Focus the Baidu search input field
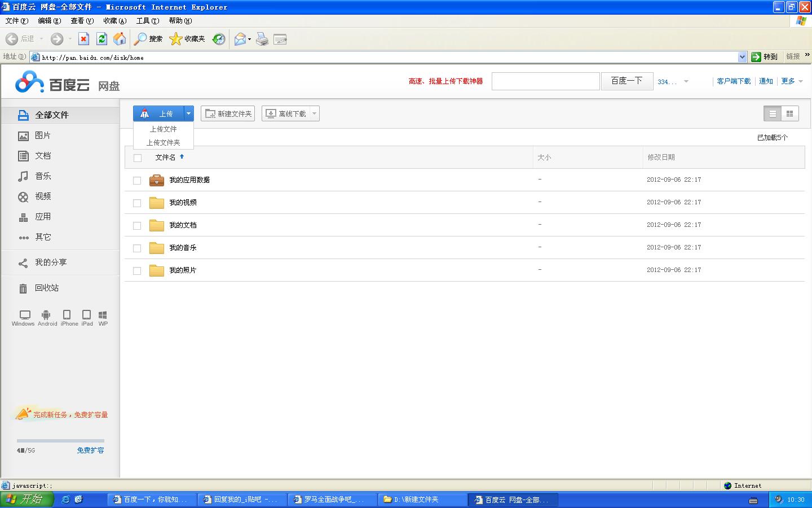812x508 pixels. click(x=546, y=81)
